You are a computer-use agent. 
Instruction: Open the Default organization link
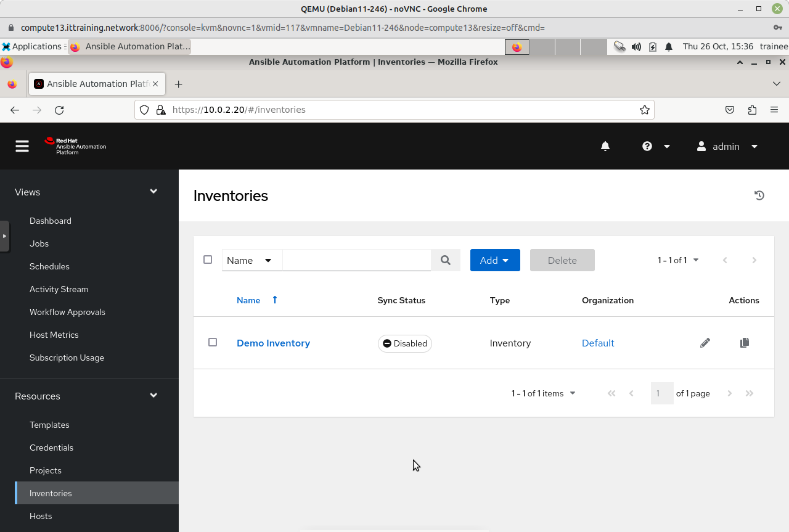click(598, 343)
